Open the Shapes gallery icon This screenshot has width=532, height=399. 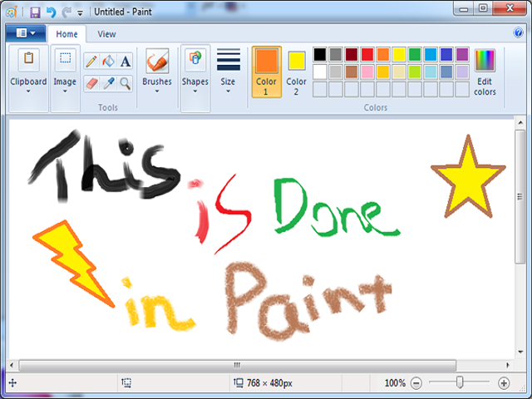[x=195, y=60]
